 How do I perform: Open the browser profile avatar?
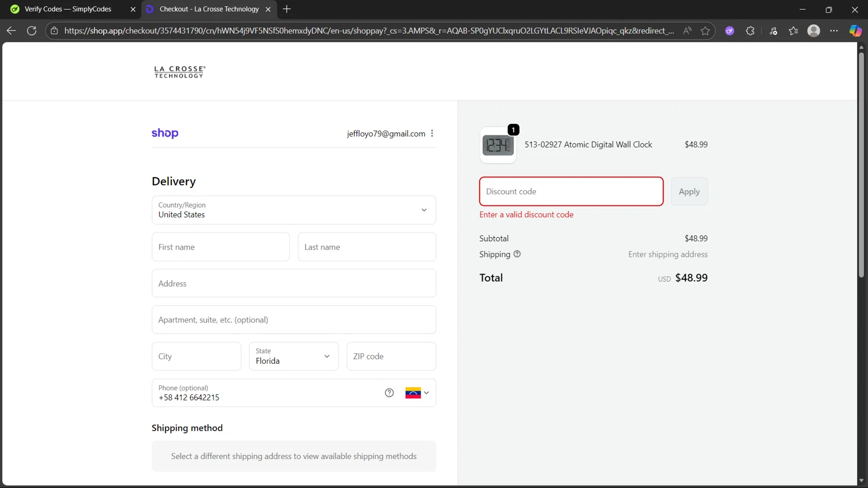pyautogui.click(x=814, y=31)
